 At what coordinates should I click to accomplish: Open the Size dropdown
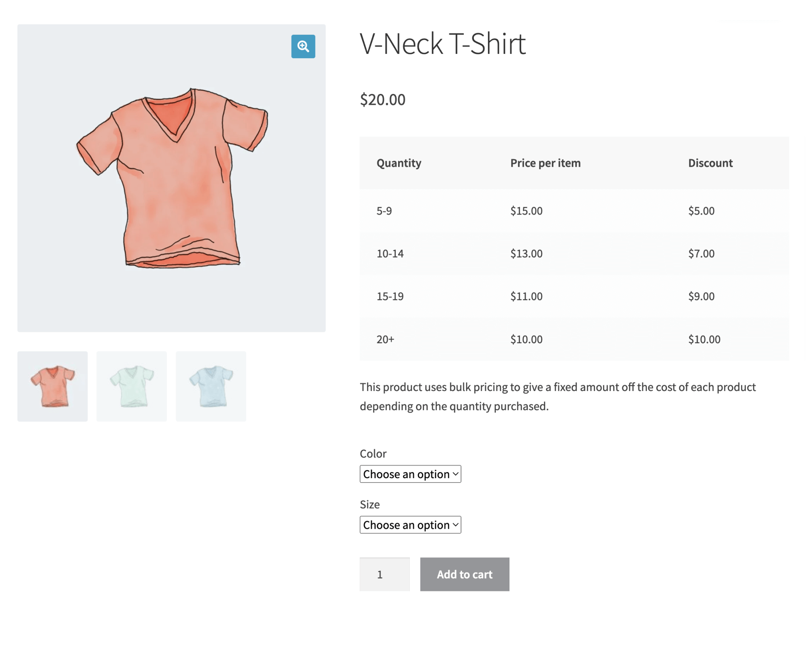click(410, 525)
